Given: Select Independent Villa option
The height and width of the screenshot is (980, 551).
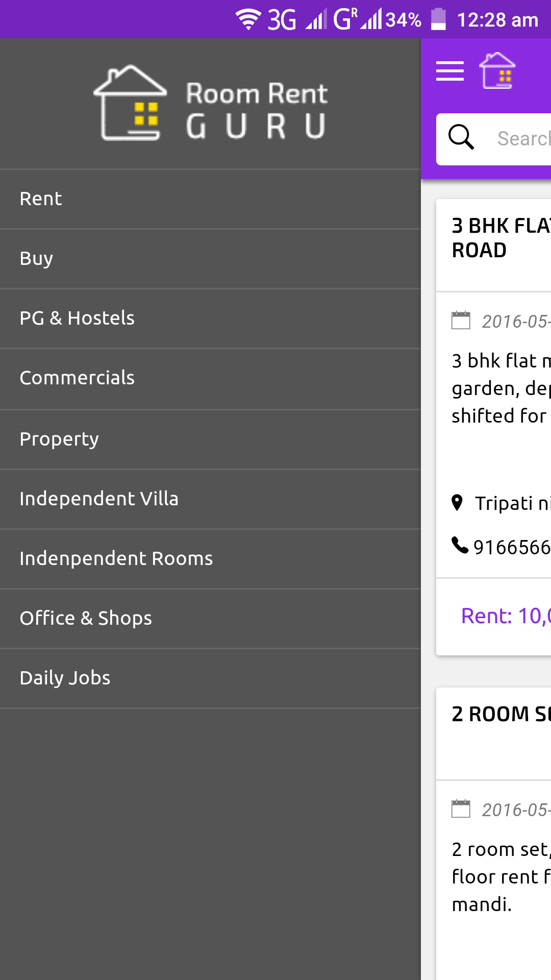Looking at the screenshot, I should (x=99, y=499).
